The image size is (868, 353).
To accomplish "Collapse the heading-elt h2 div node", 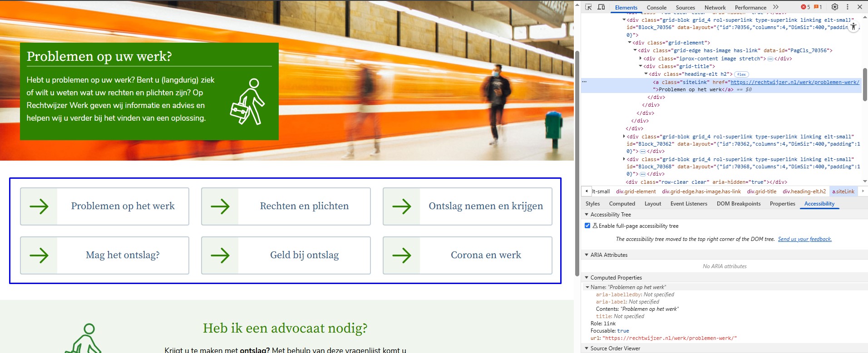I will (646, 74).
